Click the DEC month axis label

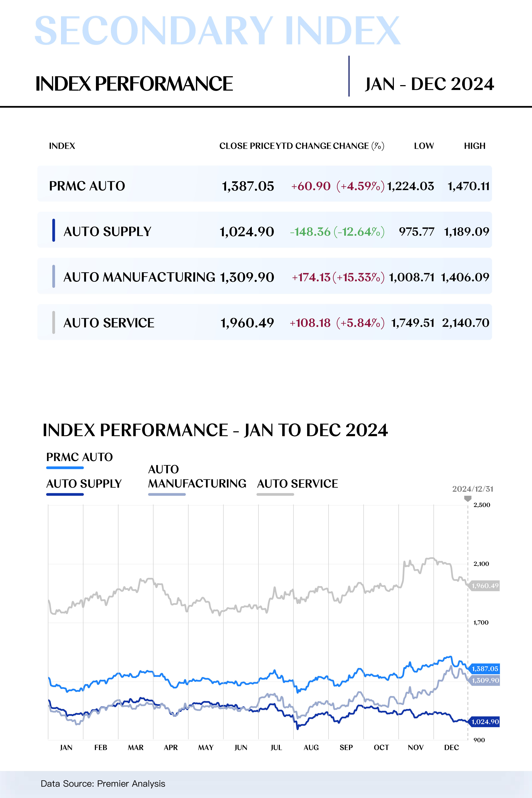point(451,747)
